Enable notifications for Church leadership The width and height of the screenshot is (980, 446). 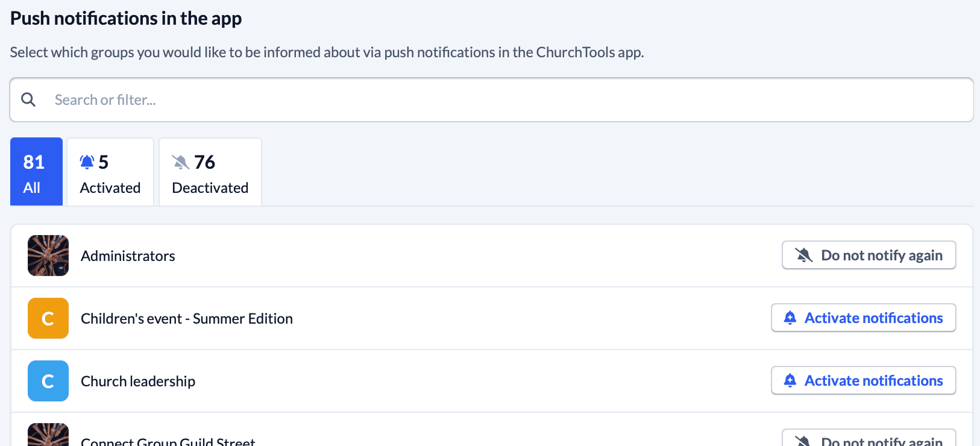click(x=863, y=381)
